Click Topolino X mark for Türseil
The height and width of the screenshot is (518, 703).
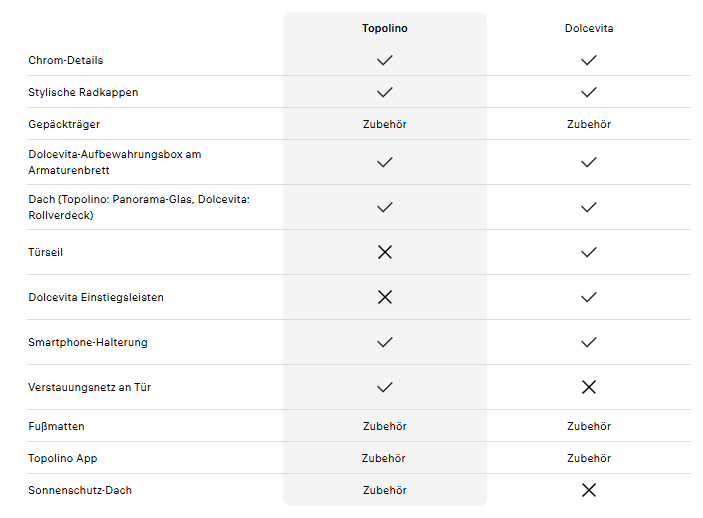[x=385, y=252]
